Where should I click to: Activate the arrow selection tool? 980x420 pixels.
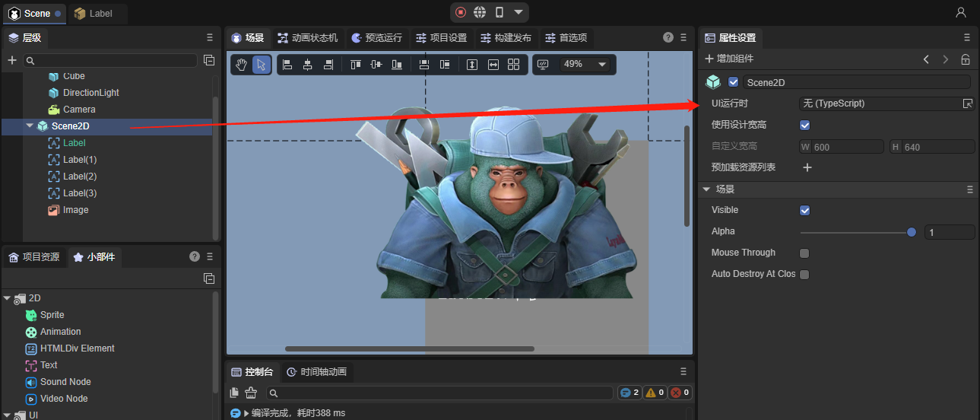(262, 65)
